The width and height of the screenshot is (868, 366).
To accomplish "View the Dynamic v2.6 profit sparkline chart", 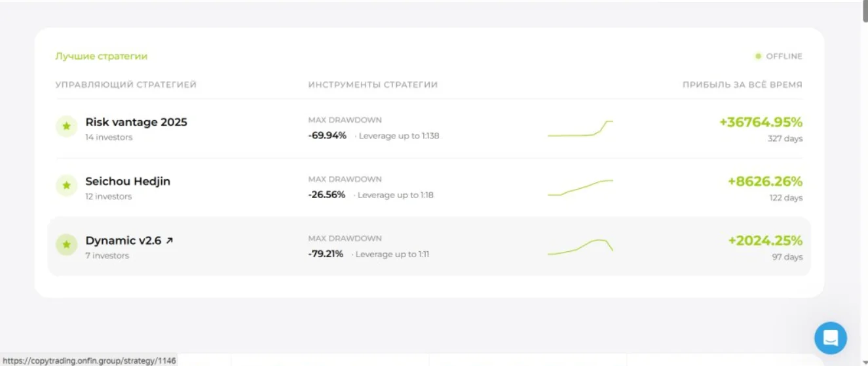I will (580, 247).
